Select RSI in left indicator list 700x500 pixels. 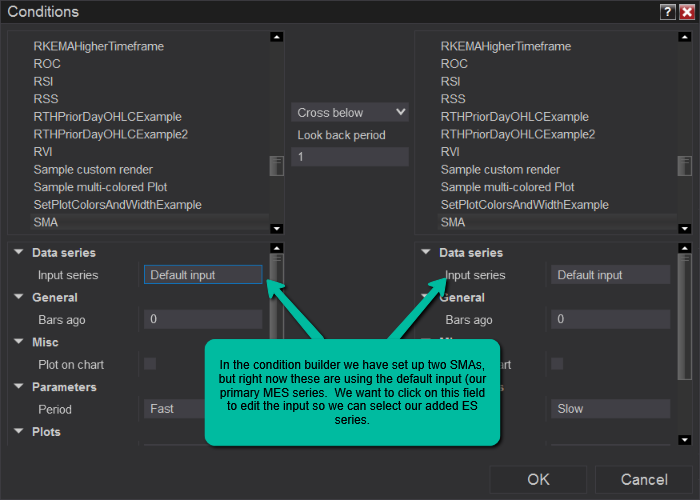(x=43, y=82)
